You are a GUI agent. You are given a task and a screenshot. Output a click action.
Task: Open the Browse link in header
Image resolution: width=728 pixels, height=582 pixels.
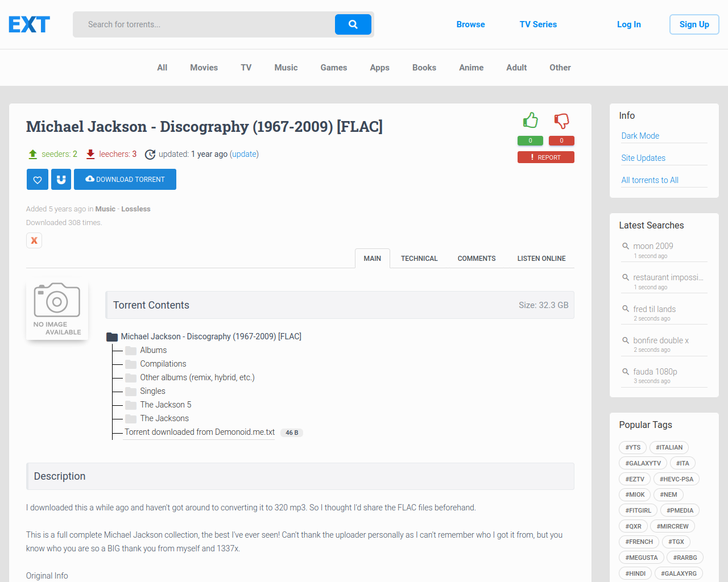coord(470,24)
